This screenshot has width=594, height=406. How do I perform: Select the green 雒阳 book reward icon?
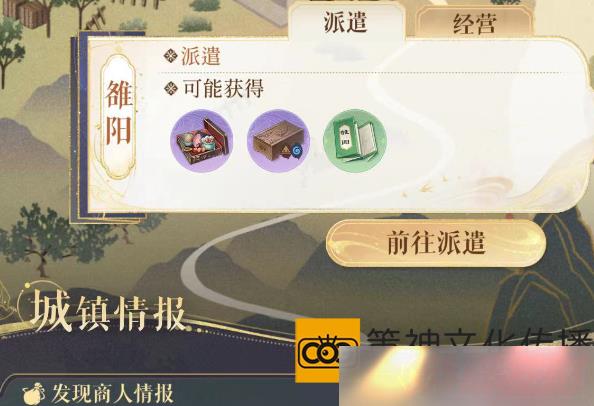click(x=355, y=141)
